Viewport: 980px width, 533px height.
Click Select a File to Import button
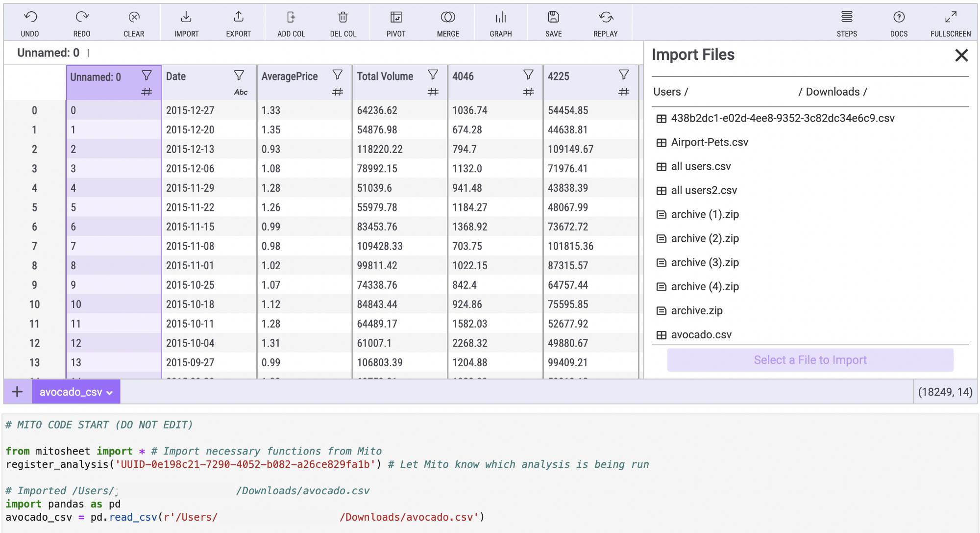tap(810, 360)
